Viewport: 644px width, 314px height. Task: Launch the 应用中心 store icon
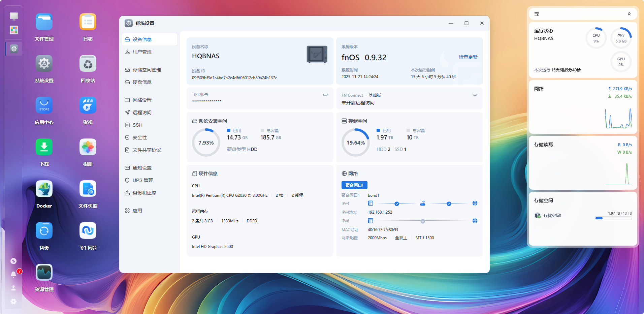coord(44,105)
